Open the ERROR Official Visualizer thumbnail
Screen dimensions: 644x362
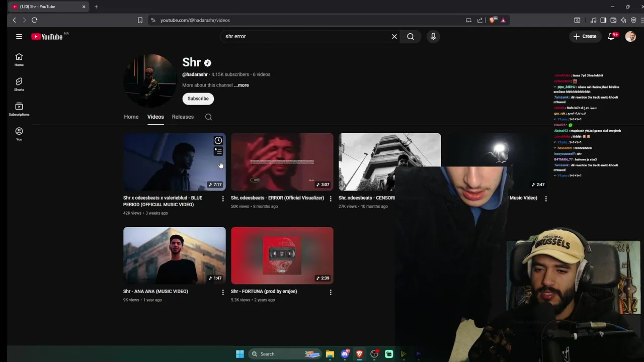coord(282,162)
